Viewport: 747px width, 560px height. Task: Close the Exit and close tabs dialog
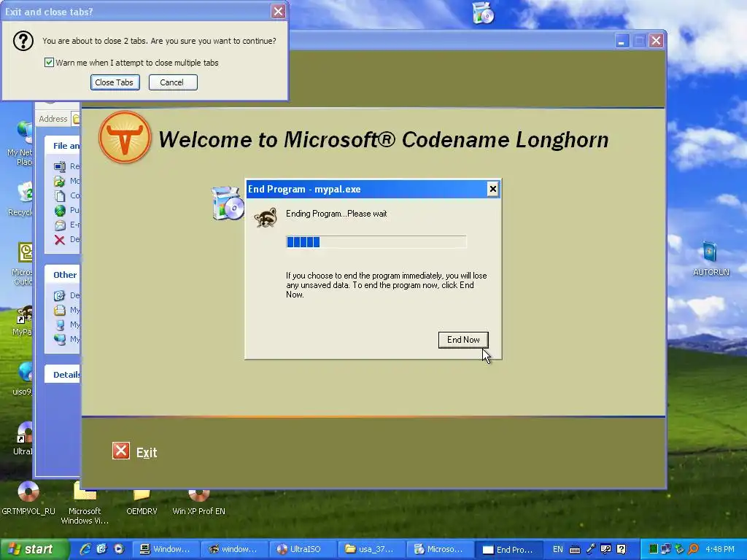click(278, 12)
